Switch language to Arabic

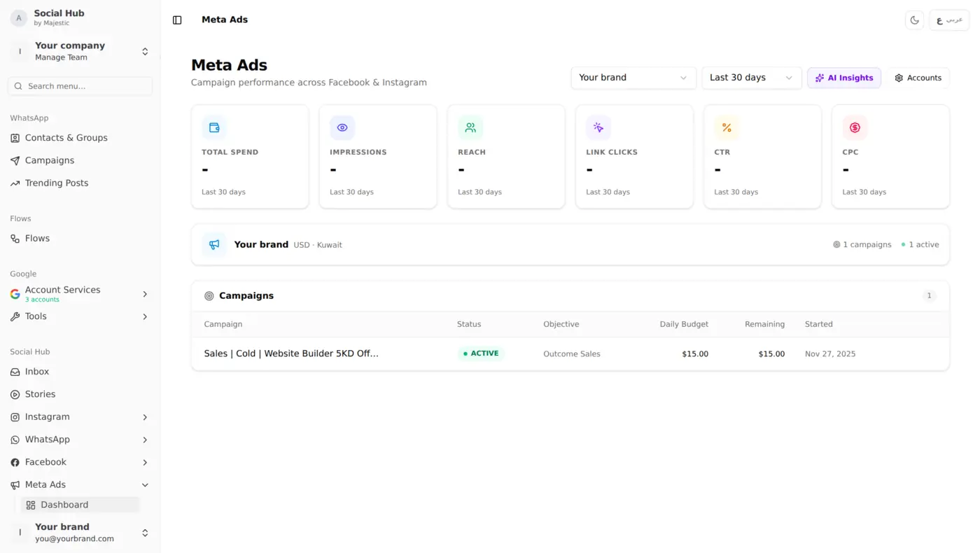pyautogui.click(x=949, y=20)
